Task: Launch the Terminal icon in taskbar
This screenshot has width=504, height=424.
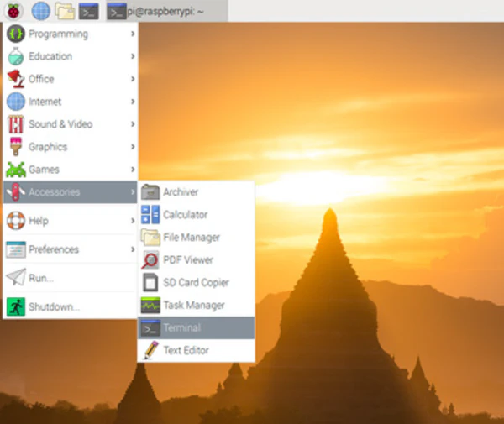Action: coord(88,11)
